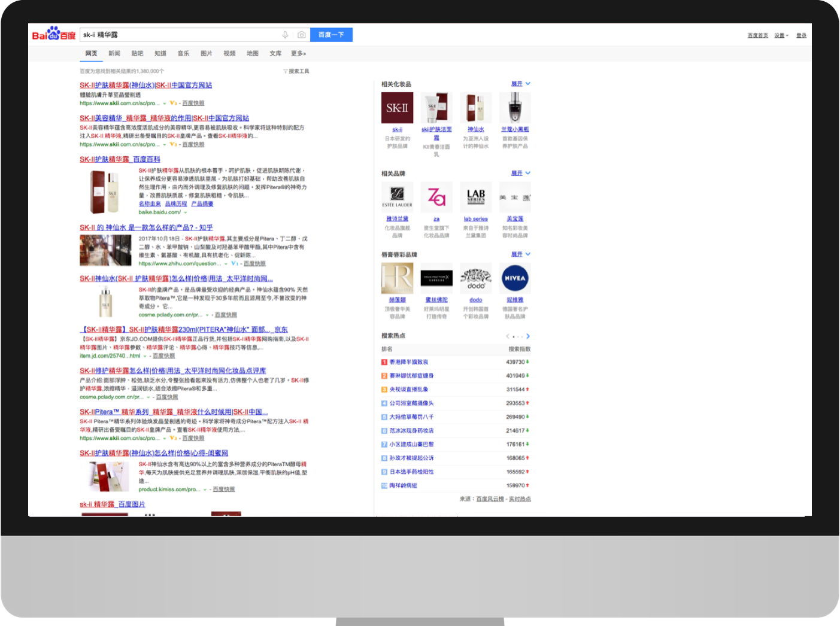Open the 设置 dropdown menu
Viewport: 840px width, 626px height.
click(x=781, y=35)
